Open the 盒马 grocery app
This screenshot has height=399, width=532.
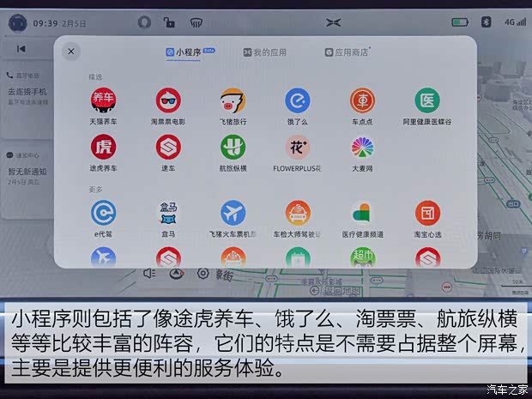coord(168,213)
